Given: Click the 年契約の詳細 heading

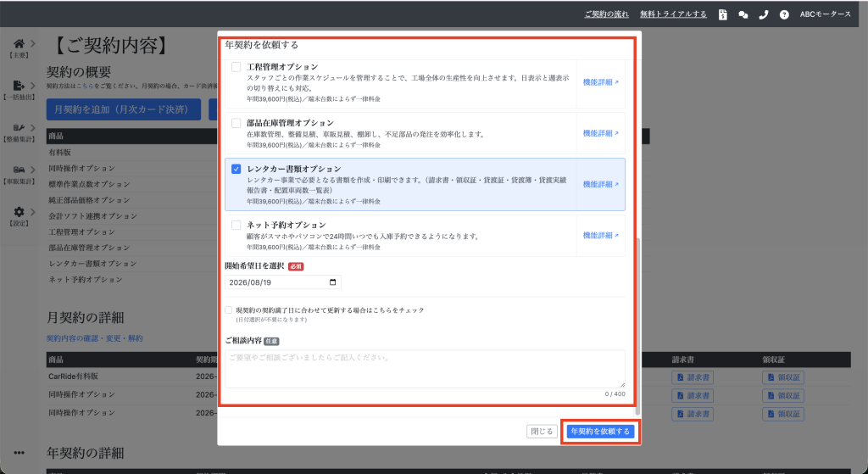Looking at the screenshot, I should point(86,453).
